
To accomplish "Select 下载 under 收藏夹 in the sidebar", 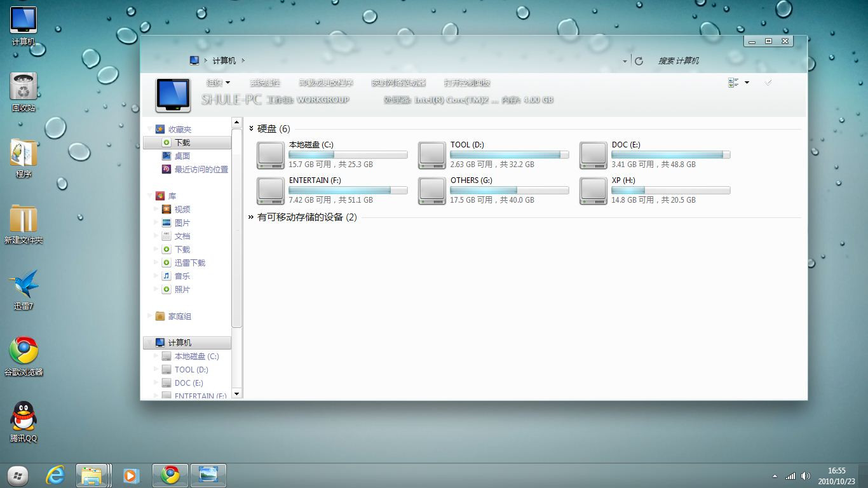I will 187,143.
